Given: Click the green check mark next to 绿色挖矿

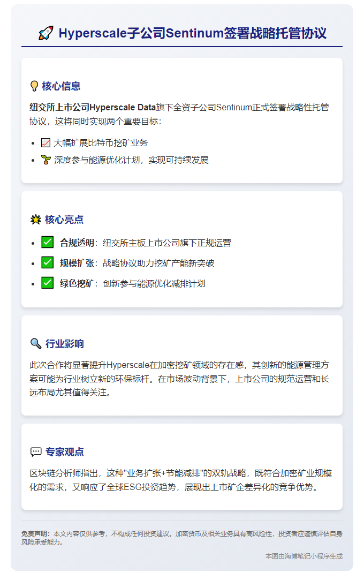Looking at the screenshot, I should point(47,283).
